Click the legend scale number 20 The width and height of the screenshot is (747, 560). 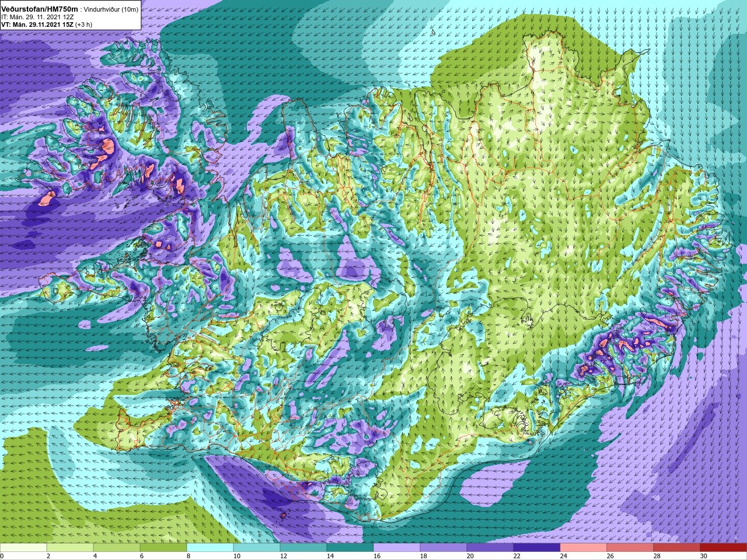[x=470, y=556]
